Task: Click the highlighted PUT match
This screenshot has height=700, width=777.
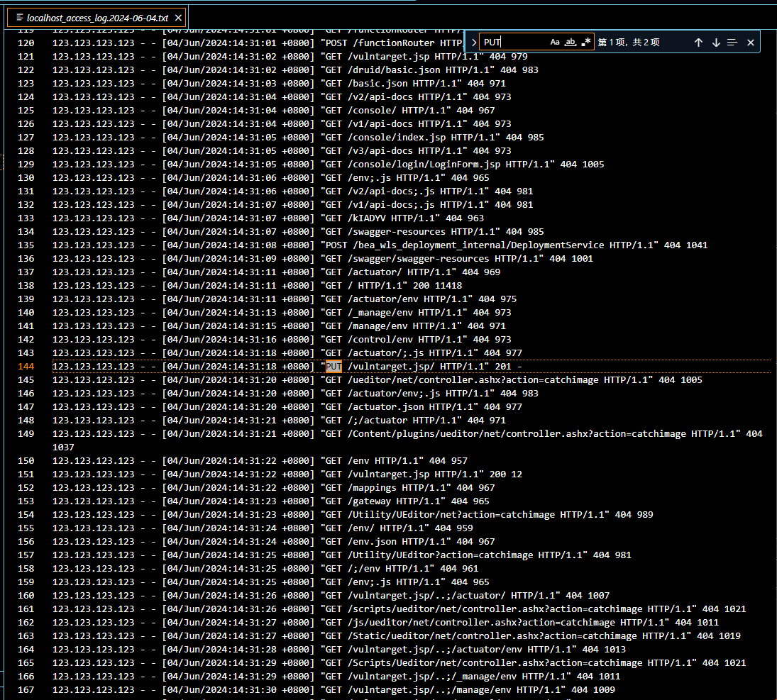Action: point(334,367)
